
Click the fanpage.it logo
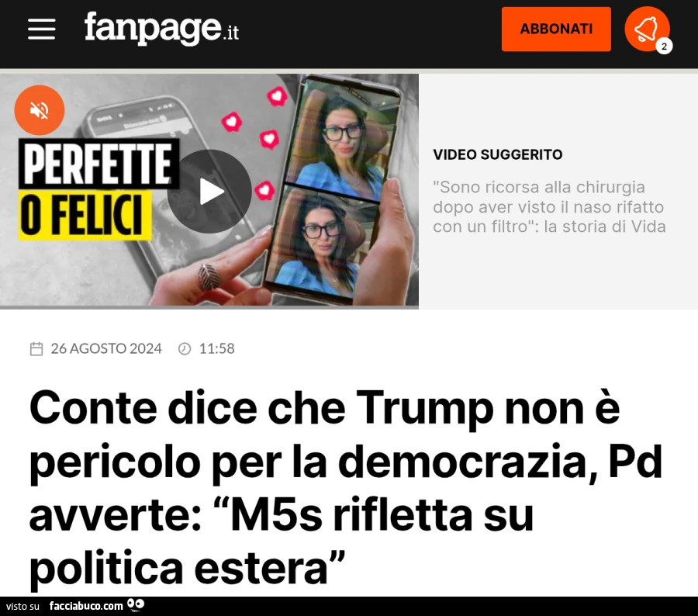coord(161,28)
